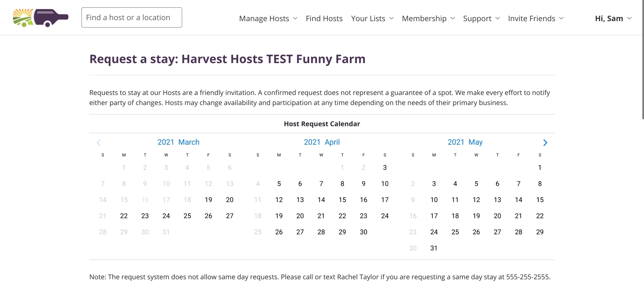Viewport: 644px width, 289px height.
Task: Expand the Your Lists menu
Action: (x=372, y=18)
